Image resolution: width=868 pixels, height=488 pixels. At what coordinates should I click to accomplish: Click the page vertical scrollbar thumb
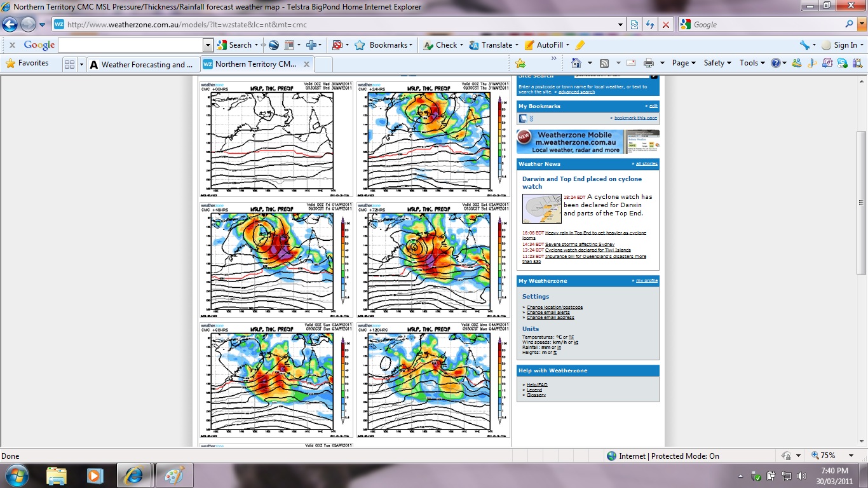tap(862, 203)
